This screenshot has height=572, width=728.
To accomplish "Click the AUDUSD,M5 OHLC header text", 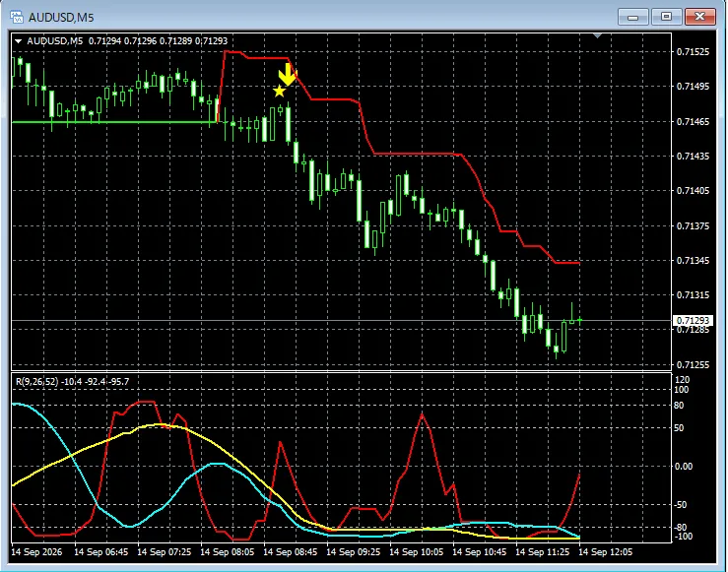I will click(x=127, y=40).
